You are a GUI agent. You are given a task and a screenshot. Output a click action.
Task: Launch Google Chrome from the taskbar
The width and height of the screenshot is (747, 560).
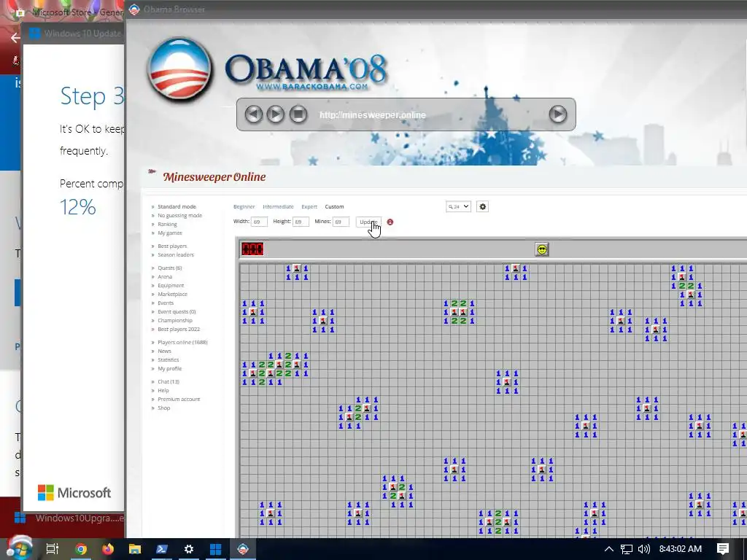point(81,549)
